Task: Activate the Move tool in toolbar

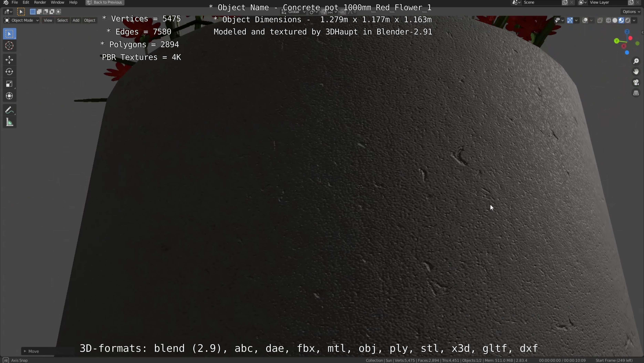Action: pos(9,60)
